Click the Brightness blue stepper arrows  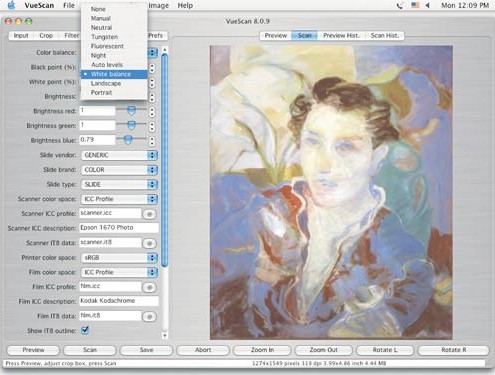152,141
